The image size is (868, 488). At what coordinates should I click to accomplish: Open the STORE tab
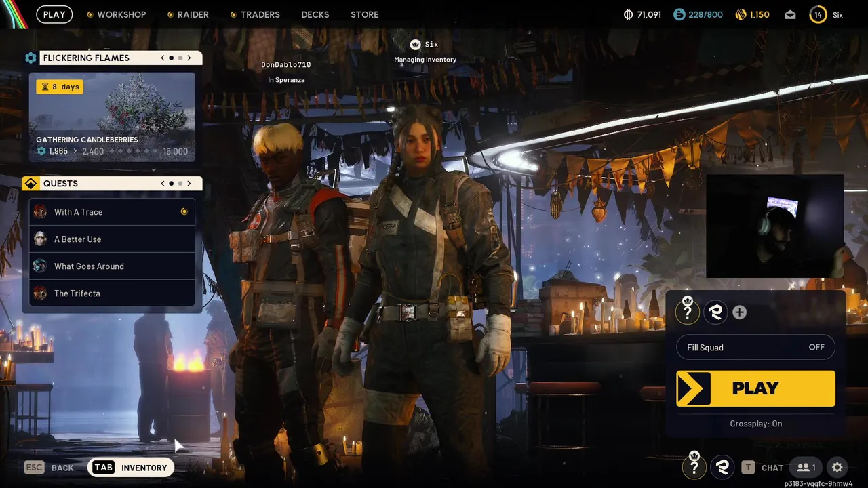click(365, 14)
